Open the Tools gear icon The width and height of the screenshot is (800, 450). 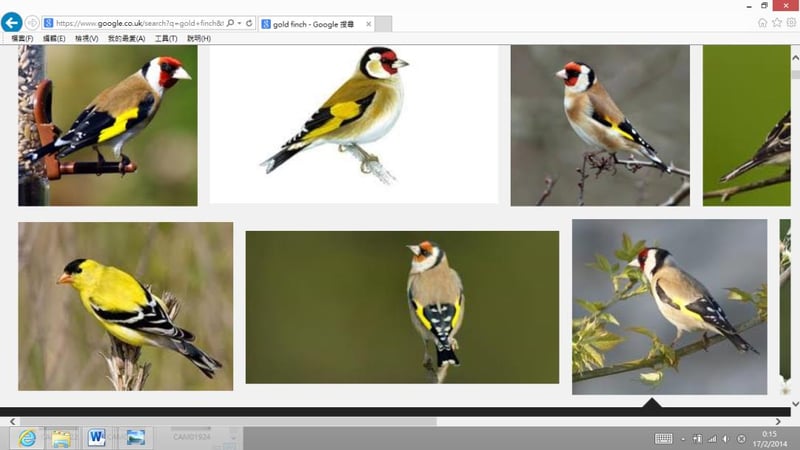[x=791, y=23]
